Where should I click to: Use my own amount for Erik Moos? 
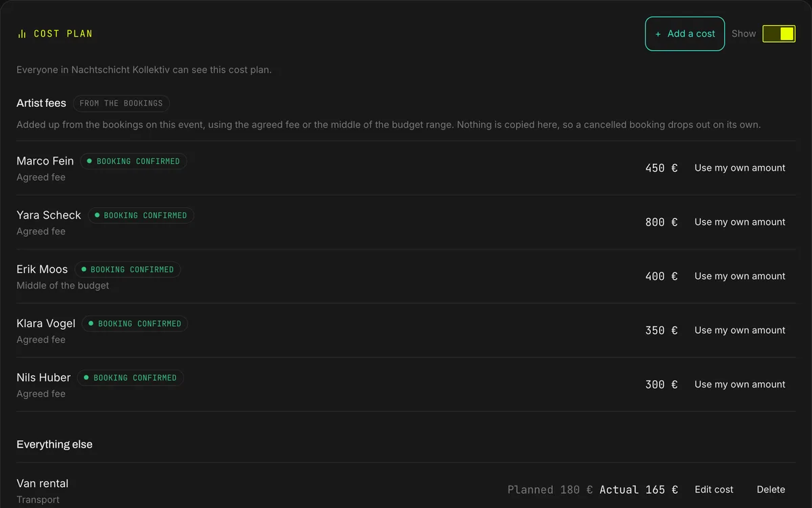[x=740, y=276]
